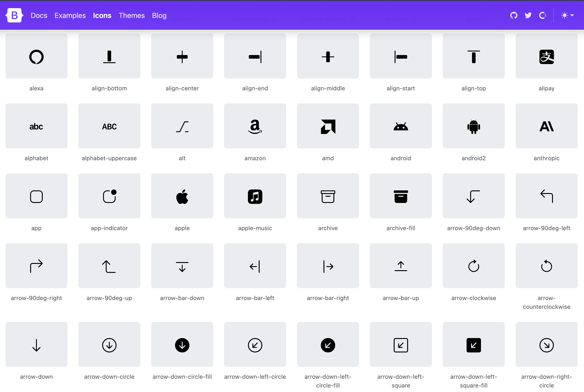Visit the Themes page link
This screenshot has width=584, height=392.
tap(132, 15)
